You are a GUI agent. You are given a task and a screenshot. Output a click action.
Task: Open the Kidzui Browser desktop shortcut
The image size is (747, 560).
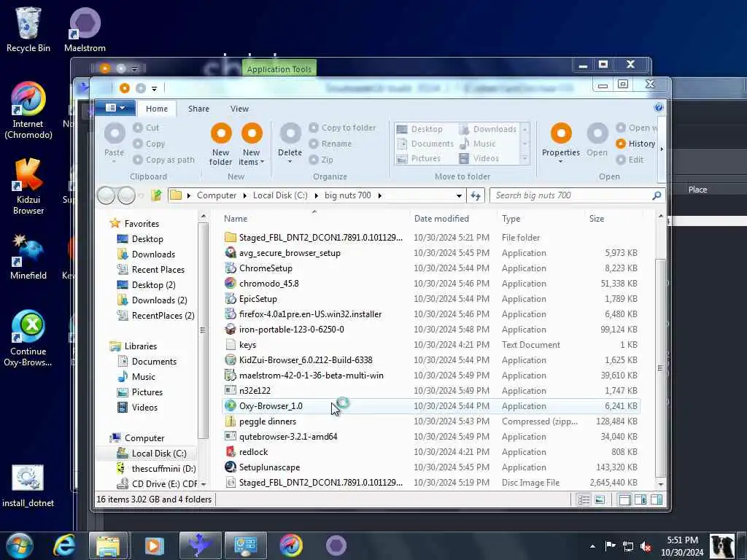tap(28, 187)
